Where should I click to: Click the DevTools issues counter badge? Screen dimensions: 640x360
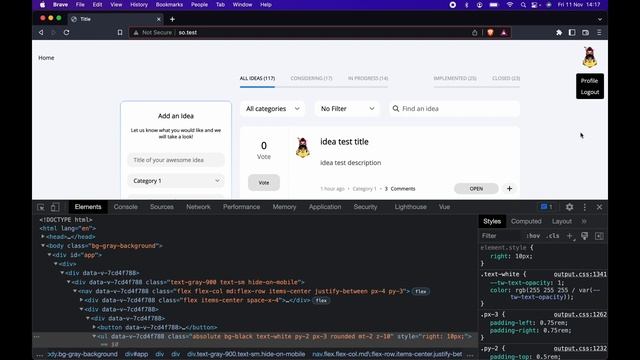tap(547, 207)
